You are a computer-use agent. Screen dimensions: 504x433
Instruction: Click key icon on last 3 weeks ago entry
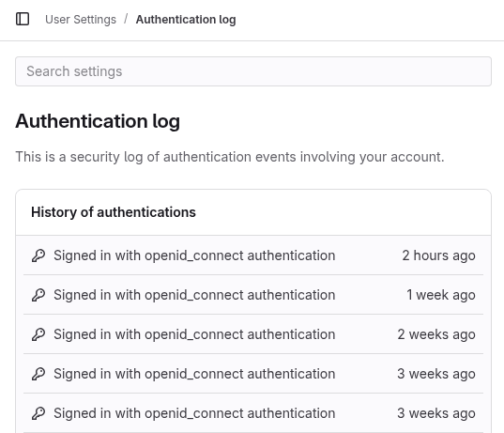pyautogui.click(x=38, y=413)
